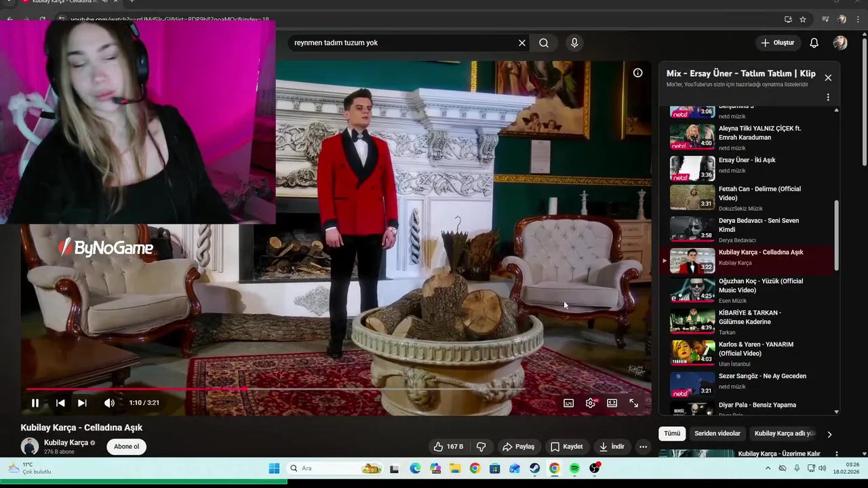This screenshot has width=868, height=488.
Task: Download the video with İndir
Action: coord(611,447)
